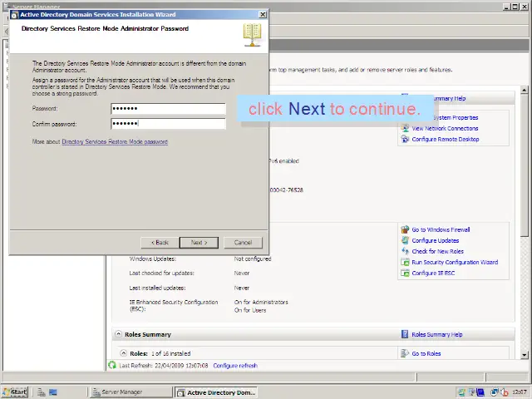Select 'Windows Updates:' label text

[152, 259]
